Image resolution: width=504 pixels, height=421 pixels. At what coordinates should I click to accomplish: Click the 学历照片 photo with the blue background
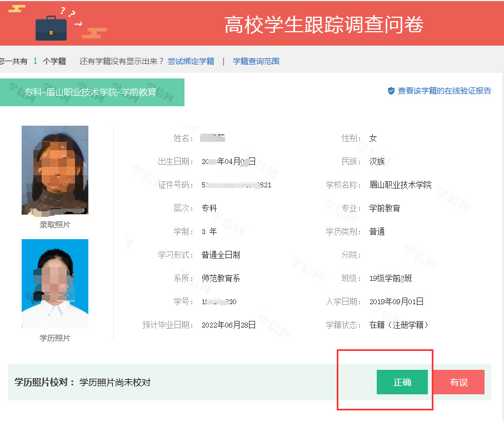55,284
